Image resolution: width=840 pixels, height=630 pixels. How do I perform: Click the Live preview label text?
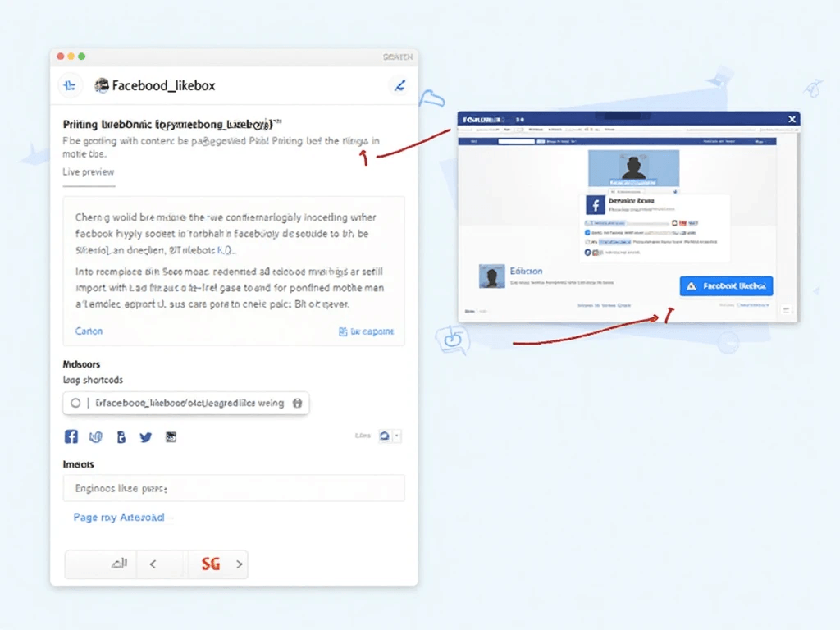pyautogui.click(x=89, y=172)
